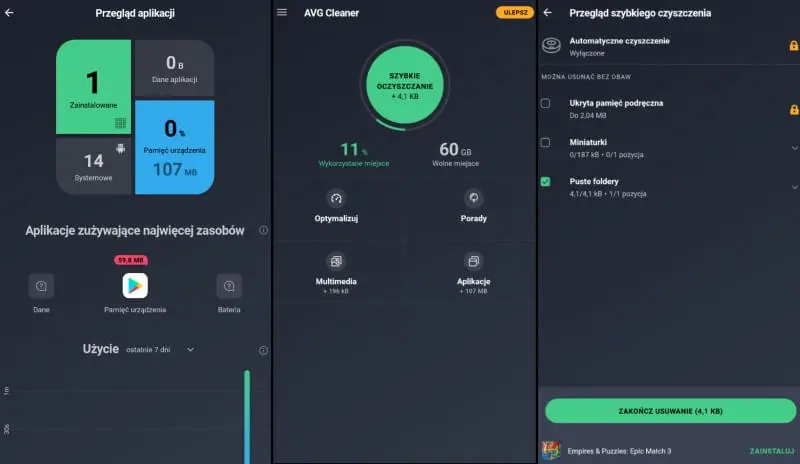Open the Dane aplikacji tile
The image size is (800, 464).
pos(174,68)
